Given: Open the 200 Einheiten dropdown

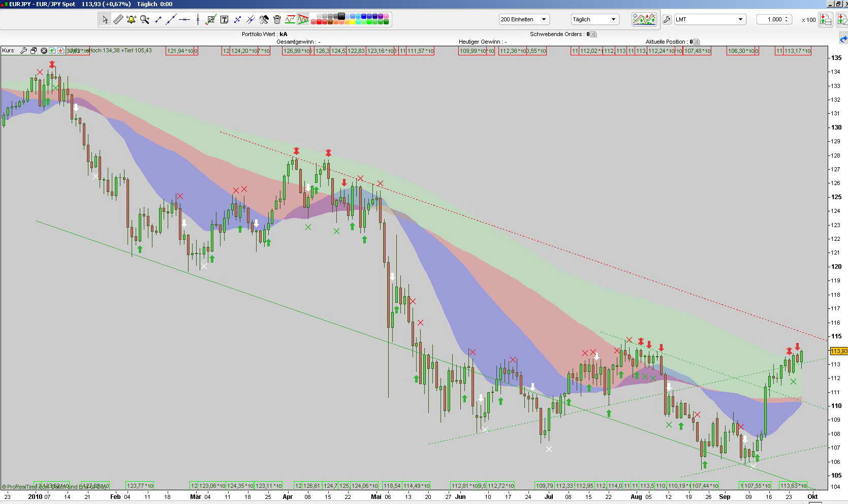Looking at the screenshot, I should [x=544, y=19].
